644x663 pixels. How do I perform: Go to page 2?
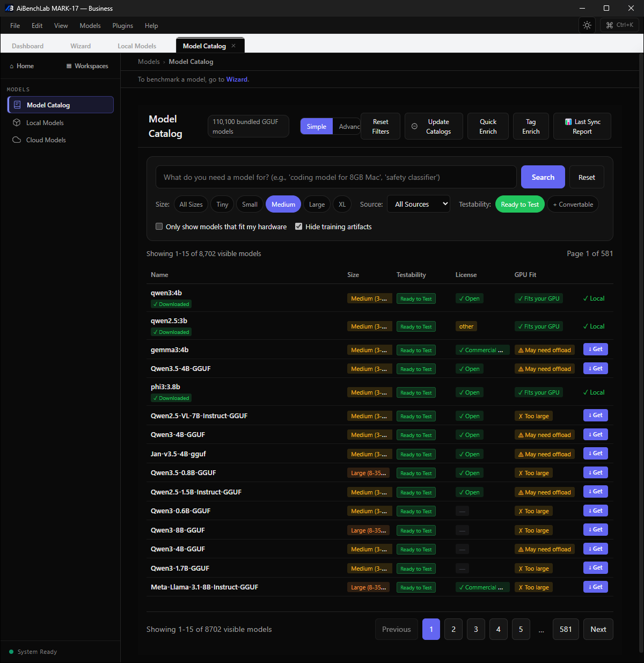click(453, 629)
